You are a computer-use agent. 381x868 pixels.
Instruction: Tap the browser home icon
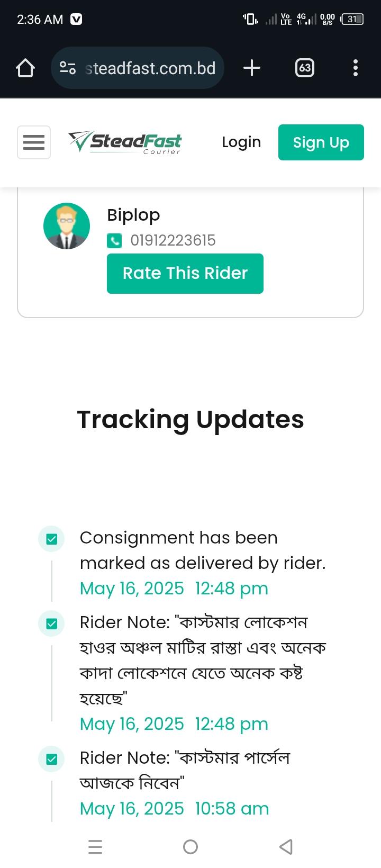pyautogui.click(x=25, y=68)
